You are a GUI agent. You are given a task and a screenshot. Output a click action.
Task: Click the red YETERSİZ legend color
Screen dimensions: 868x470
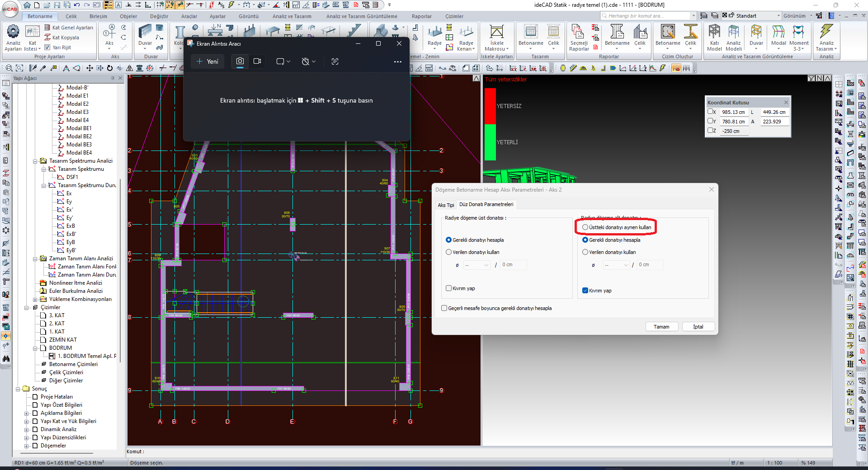(x=490, y=106)
